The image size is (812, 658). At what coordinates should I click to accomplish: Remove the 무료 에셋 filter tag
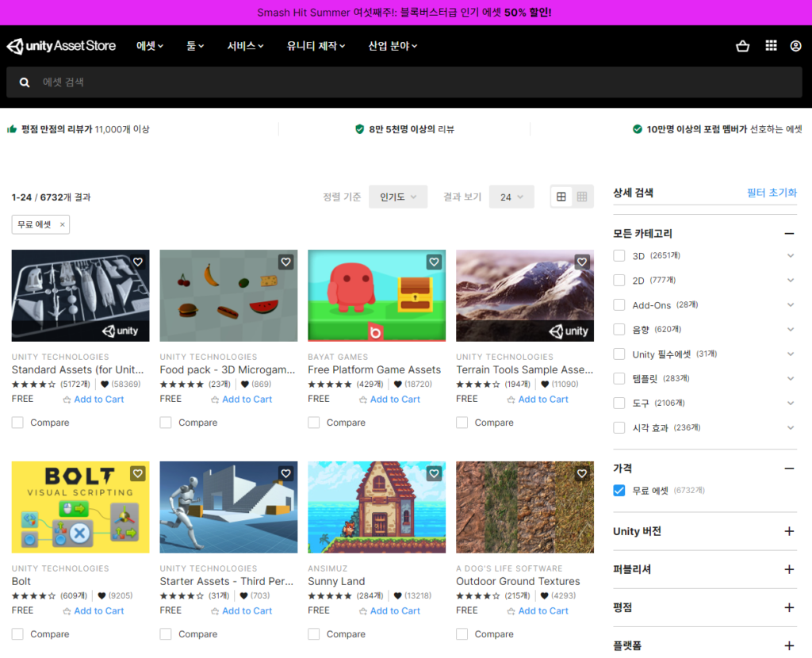(63, 224)
